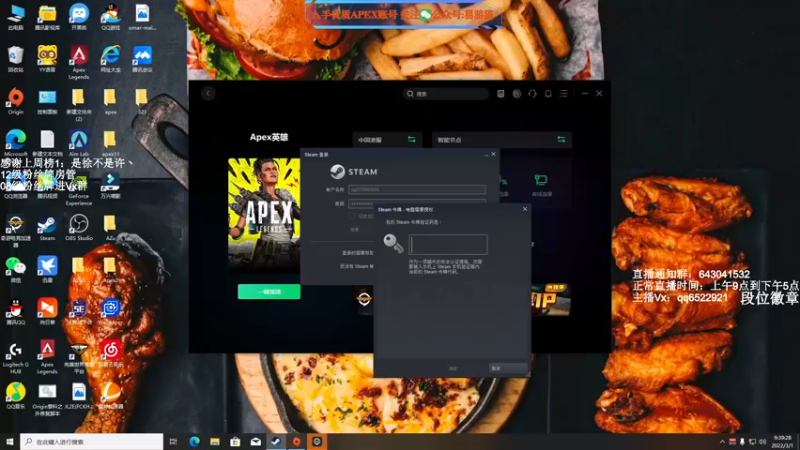Open the NetEase Cloud Music red shortcut
This screenshot has height=450, width=800.
click(110, 353)
